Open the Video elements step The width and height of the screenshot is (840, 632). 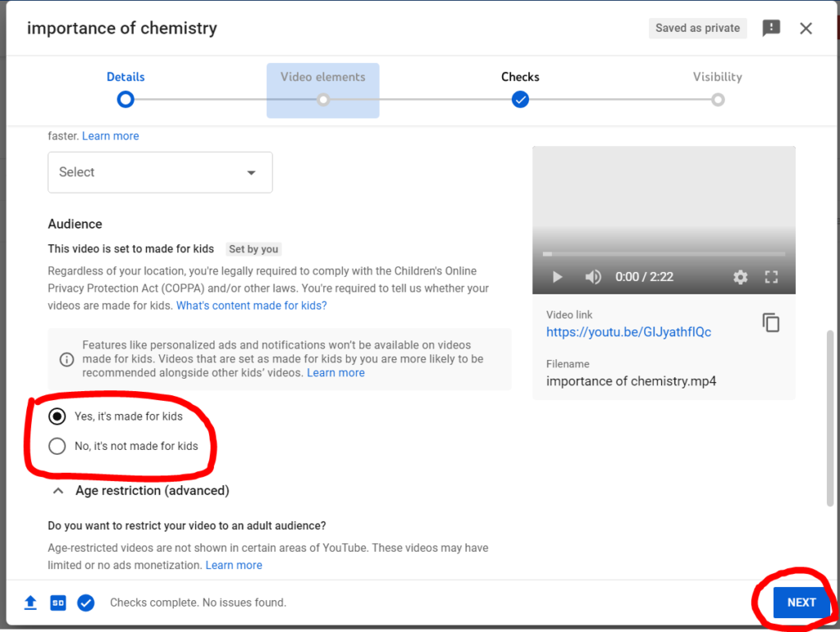[323, 90]
